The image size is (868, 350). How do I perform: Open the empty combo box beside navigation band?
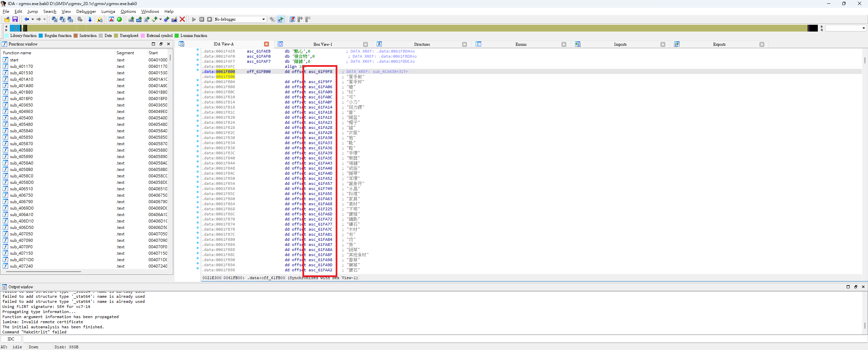pos(846,28)
